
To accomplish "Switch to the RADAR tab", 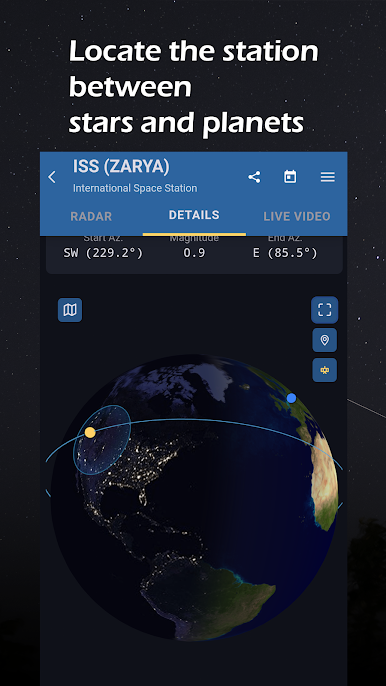I will (91, 216).
